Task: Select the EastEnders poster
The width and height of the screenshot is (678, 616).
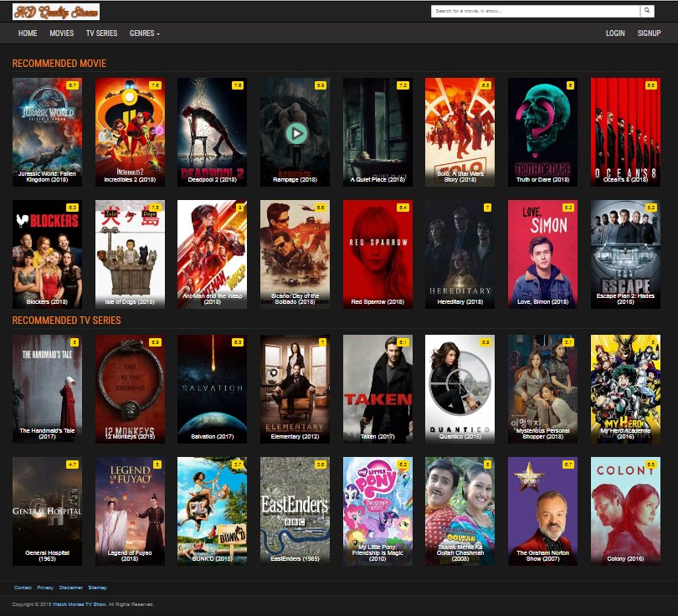Action: [295, 511]
